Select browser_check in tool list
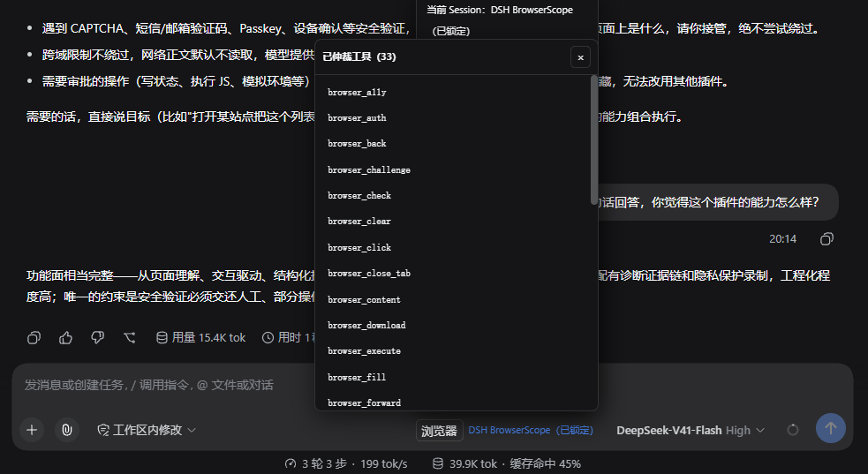 (x=359, y=195)
